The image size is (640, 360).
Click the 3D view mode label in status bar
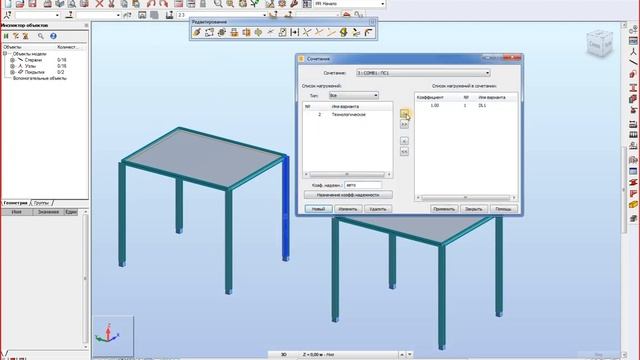coord(284,355)
